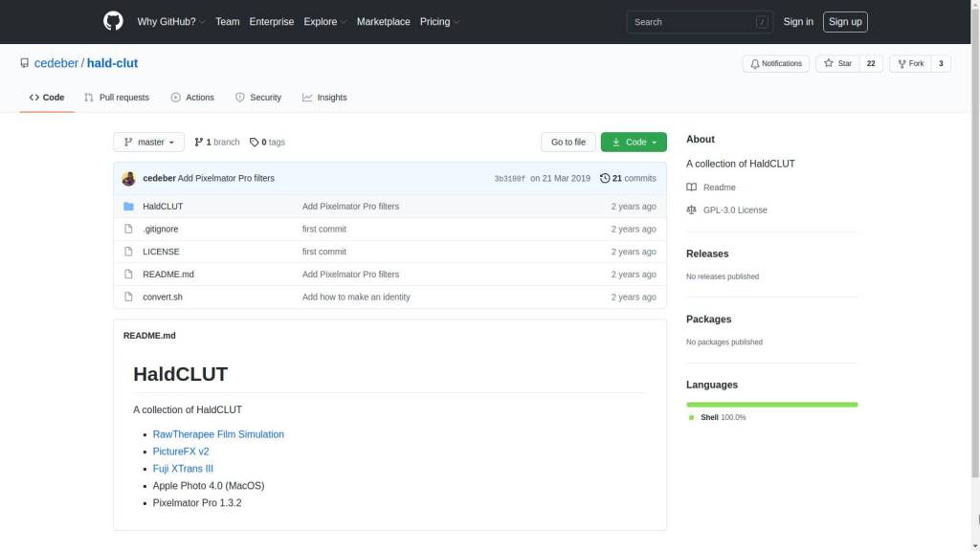Click the Actions play icon
Screen dimensions: 980x551
click(176, 98)
